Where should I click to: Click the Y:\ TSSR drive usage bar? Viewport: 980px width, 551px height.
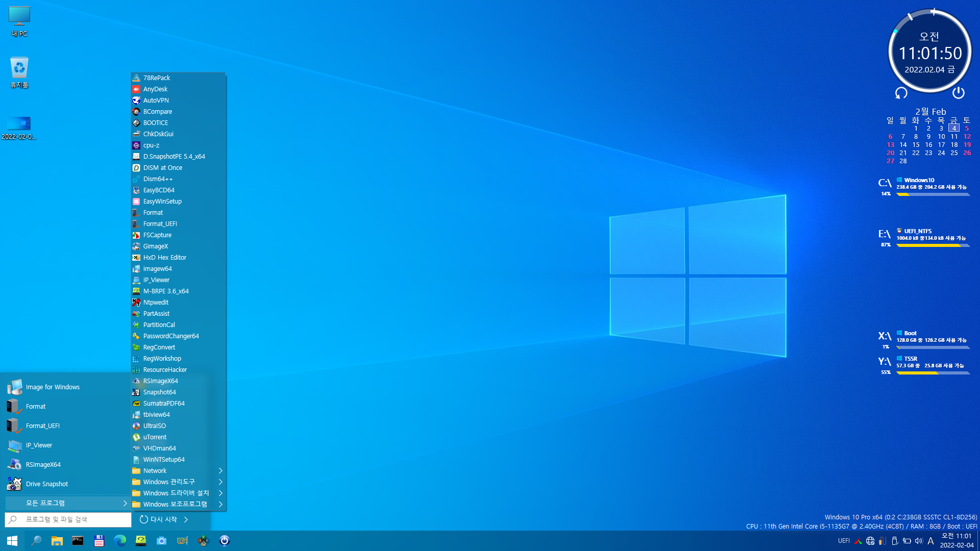[x=933, y=373]
